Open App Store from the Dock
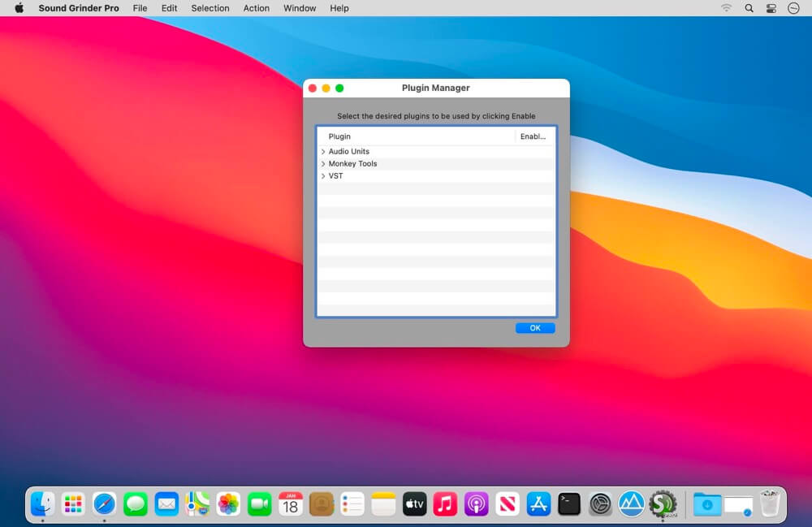The width and height of the screenshot is (812, 527). 538,503
